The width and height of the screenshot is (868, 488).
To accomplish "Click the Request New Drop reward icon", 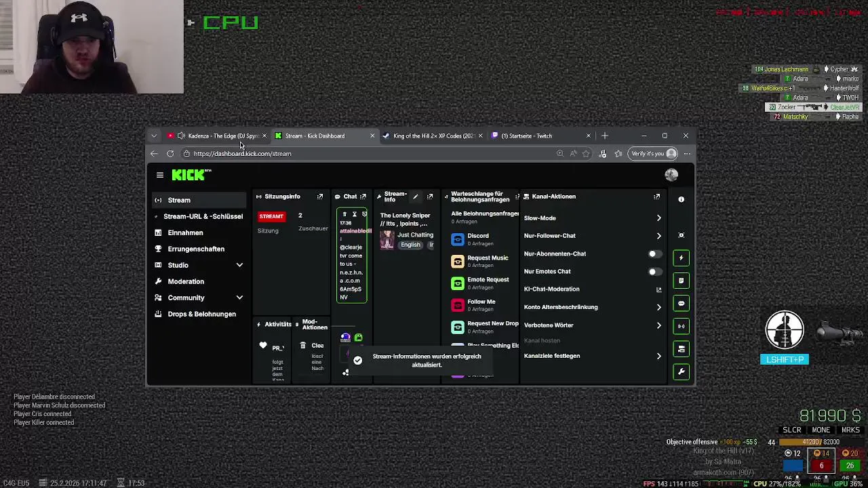I will point(458,327).
